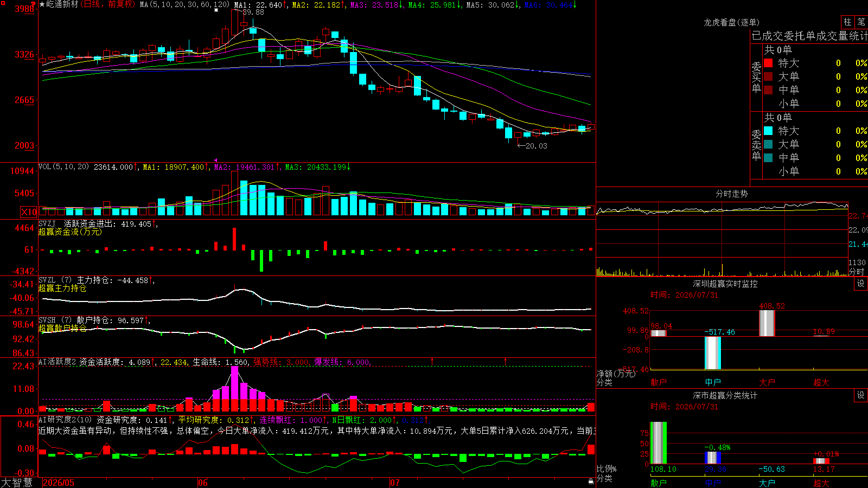Click the green 散户 bar in 深市超赢分类统计
868x488 pixels.
pyautogui.click(x=659, y=443)
